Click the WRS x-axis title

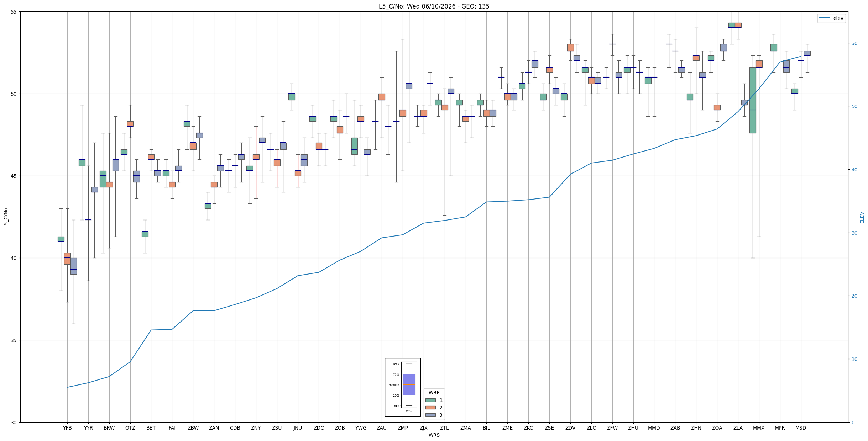click(434, 435)
